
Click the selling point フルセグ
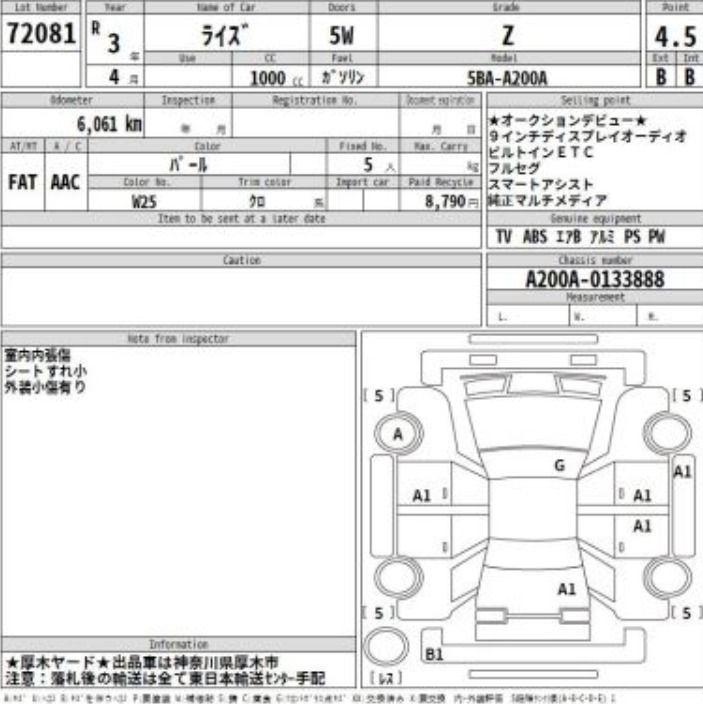514,168
